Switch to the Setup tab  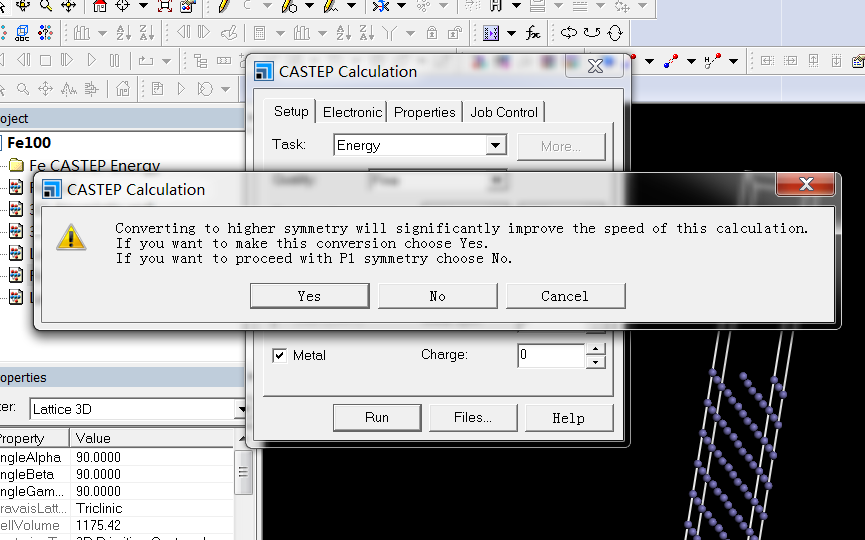(291, 111)
